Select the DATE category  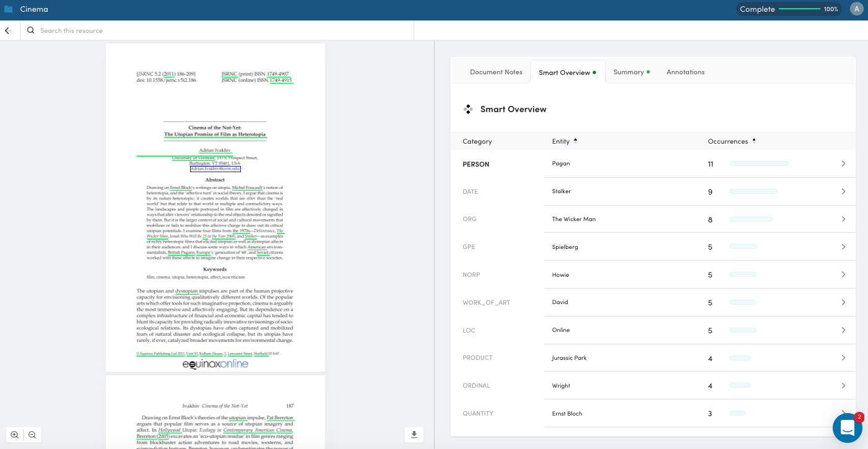click(x=471, y=191)
